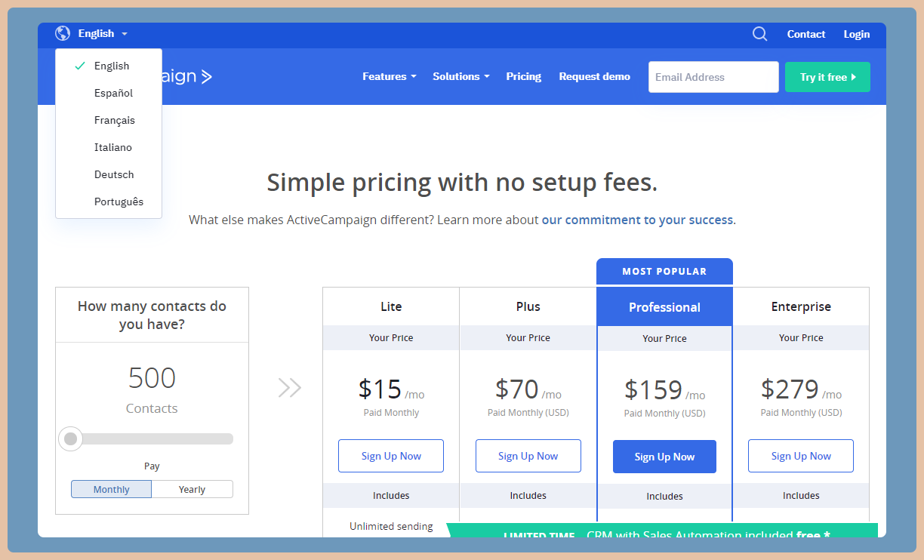Click 'Simple pricing with no setup fees' heading

(x=462, y=182)
